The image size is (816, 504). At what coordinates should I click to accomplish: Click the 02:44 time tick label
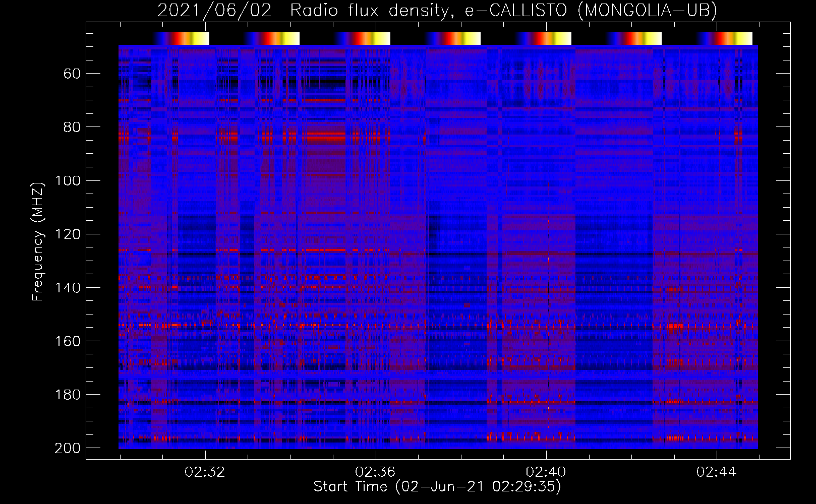point(716,472)
